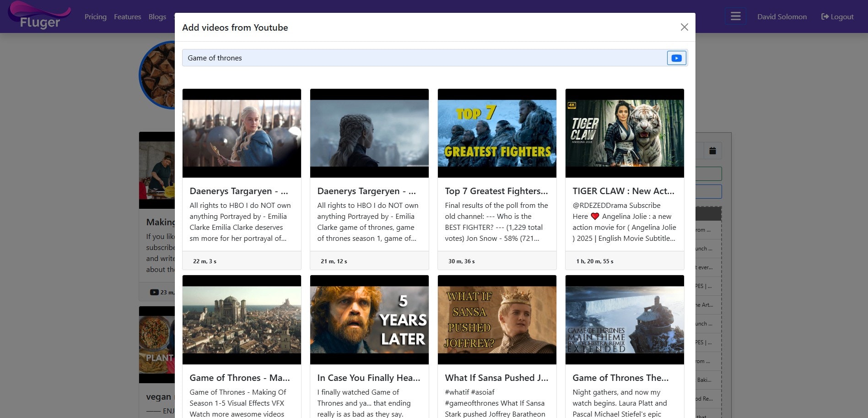Close the Add videos from Youtube dialog
This screenshot has height=418, width=868.
point(684,27)
